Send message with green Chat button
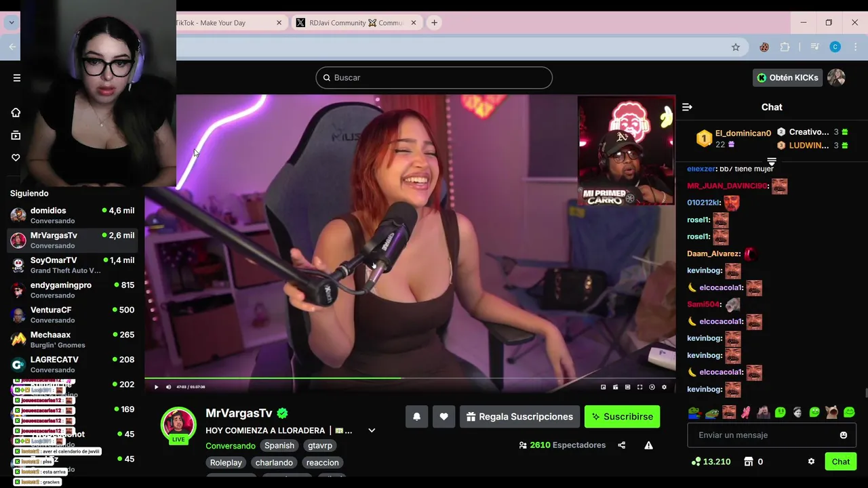This screenshot has height=488, width=868. tap(841, 462)
